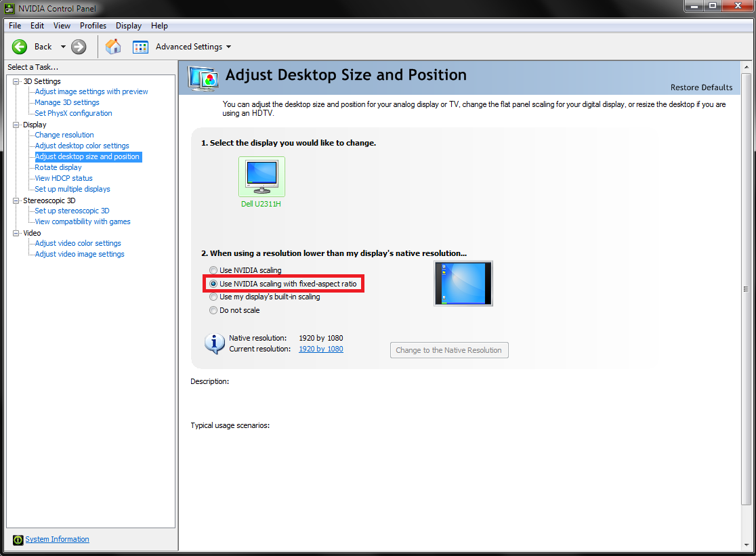Select Use my display's built-in scaling
This screenshot has width=756, height=556.
click(213, 297)
